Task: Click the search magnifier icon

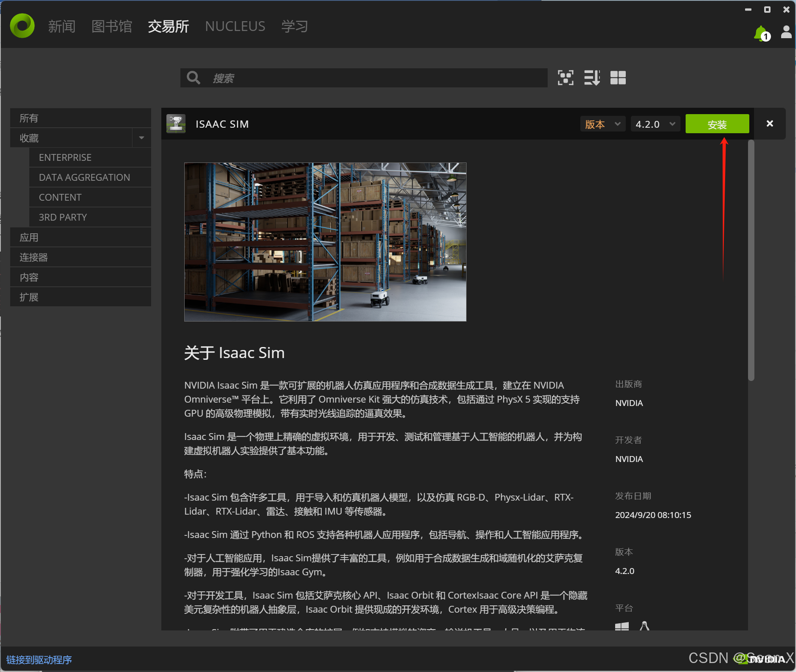Action: pos(194,78)
